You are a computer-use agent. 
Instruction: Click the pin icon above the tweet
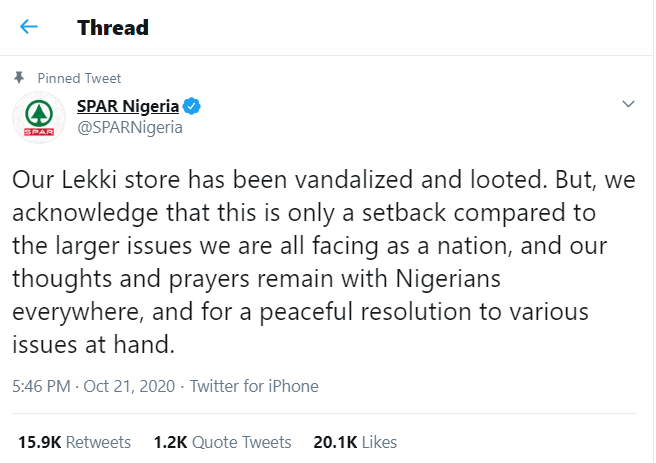19,77
